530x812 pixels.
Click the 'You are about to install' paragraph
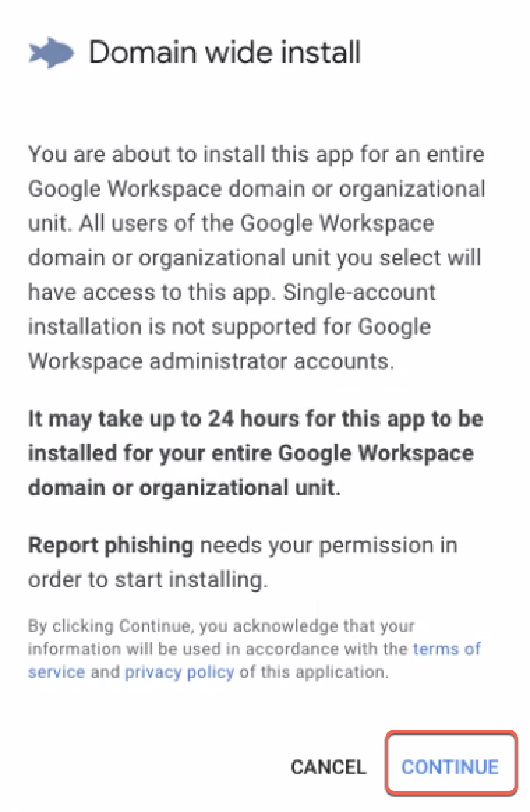tap(257, 258)
